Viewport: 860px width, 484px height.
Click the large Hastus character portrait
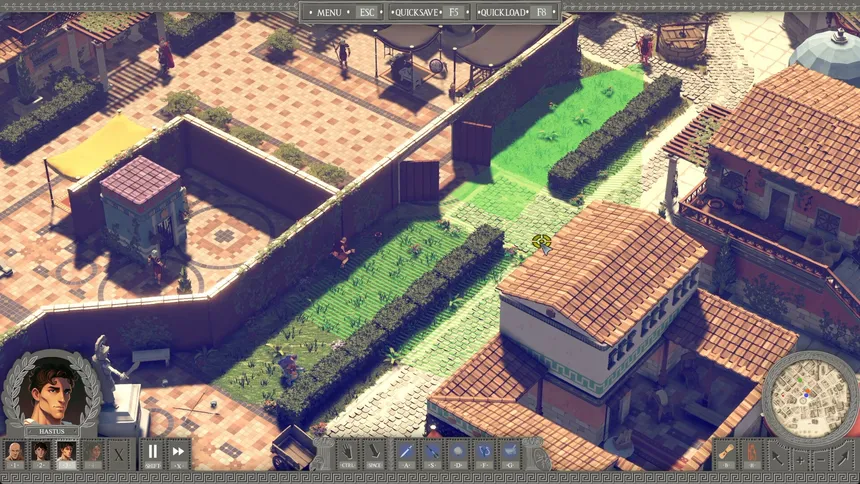coord(52,391)
